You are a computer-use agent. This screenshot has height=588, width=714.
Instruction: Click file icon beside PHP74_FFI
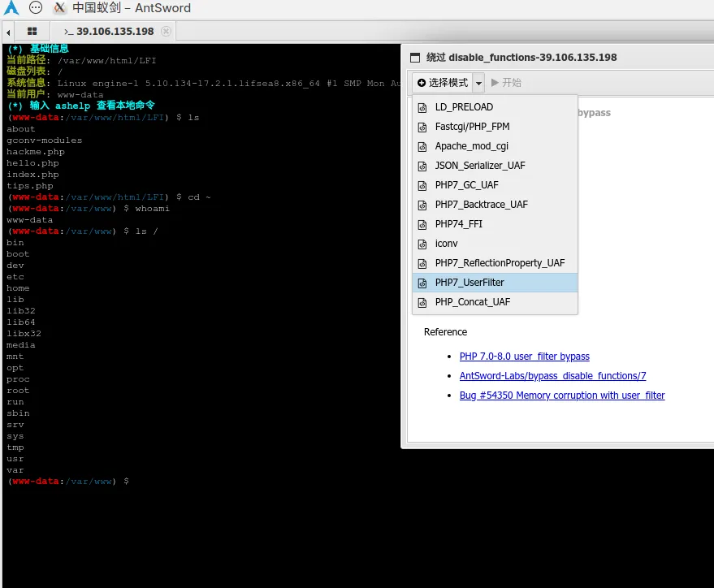422,225
